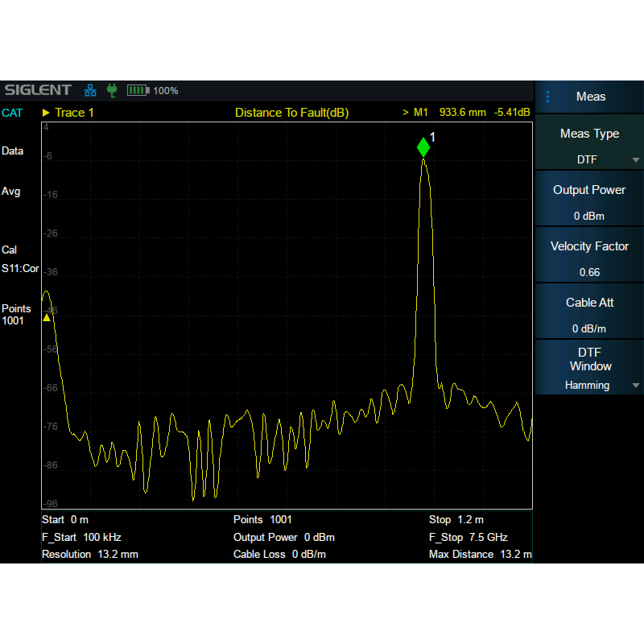Select the Avg status label

click(x=11, y=192)
